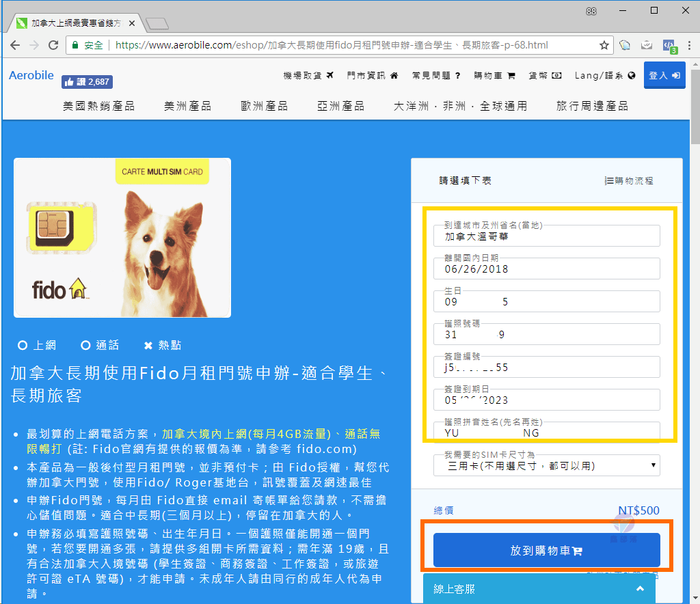Viewport: 700px width, 604px height.
Task: Open the 旅行周邊產品 menu
Action: 592,106
